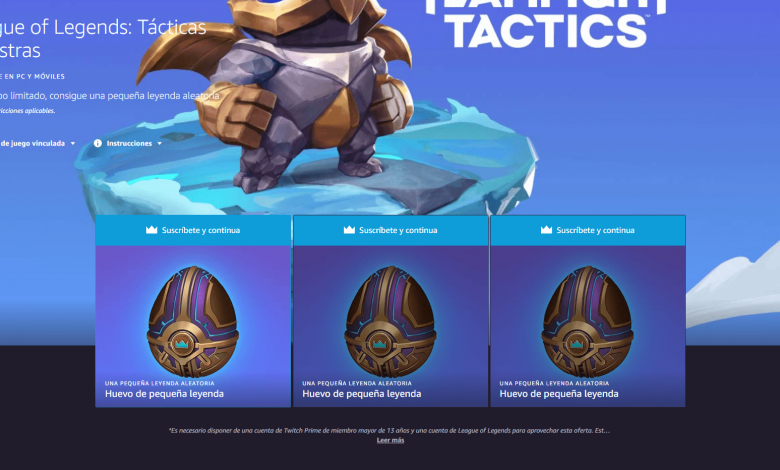Click the Twitch Prime disclaimer text

[x=390, y=430]
